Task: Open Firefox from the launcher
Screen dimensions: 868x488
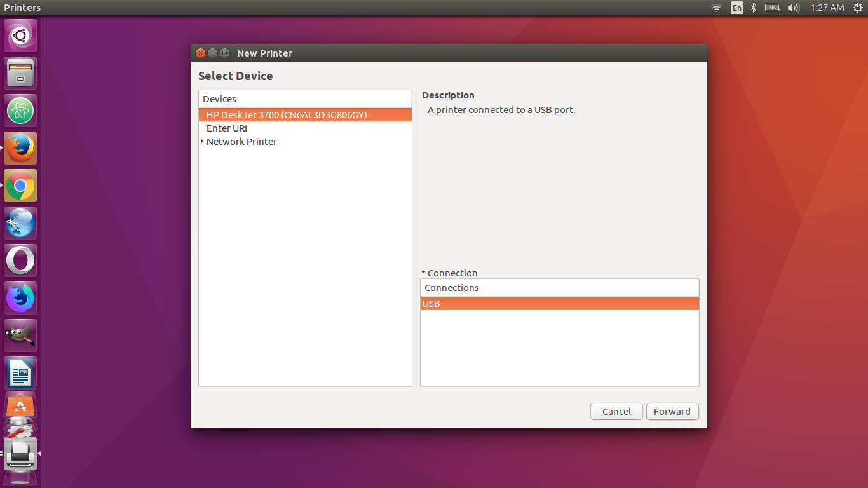Action: coord(20,148)
